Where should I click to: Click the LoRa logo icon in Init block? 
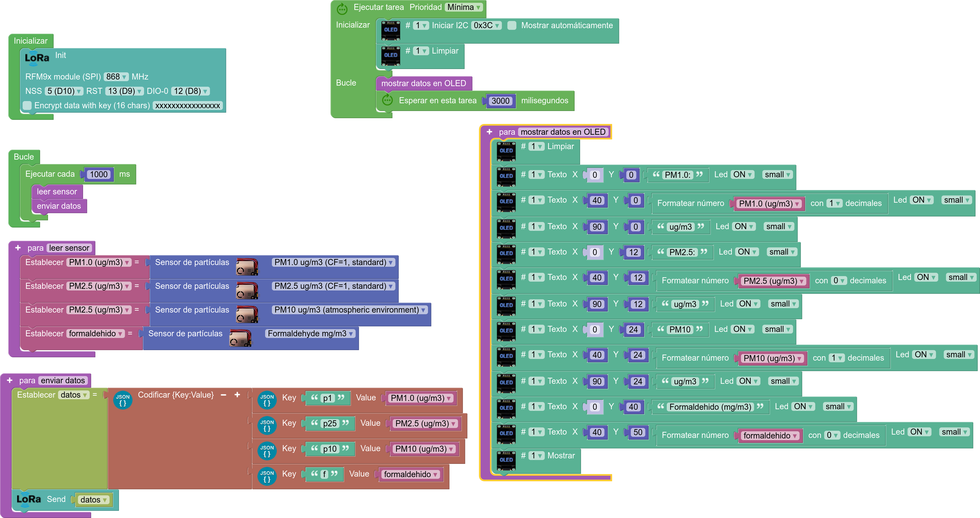[37, 58]
